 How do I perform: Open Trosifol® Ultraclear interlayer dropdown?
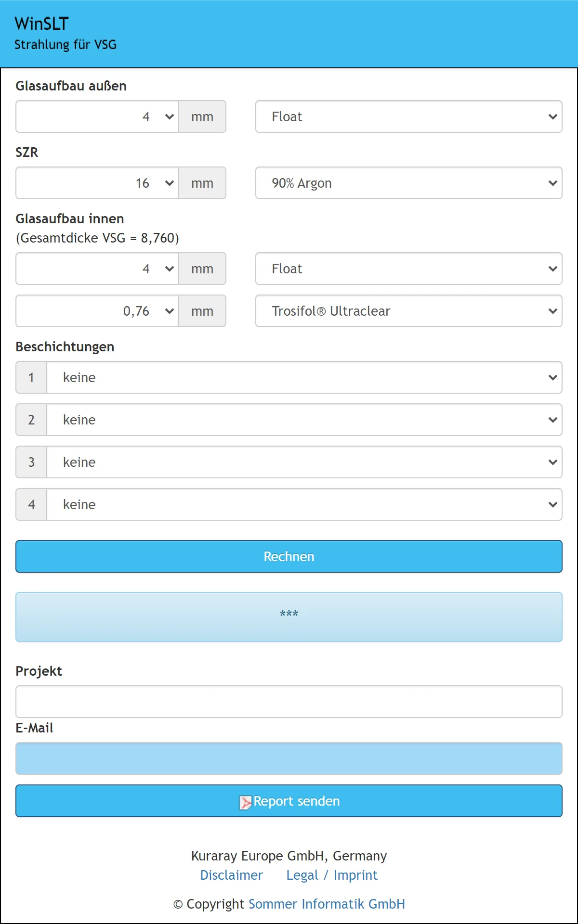point(408,311)
